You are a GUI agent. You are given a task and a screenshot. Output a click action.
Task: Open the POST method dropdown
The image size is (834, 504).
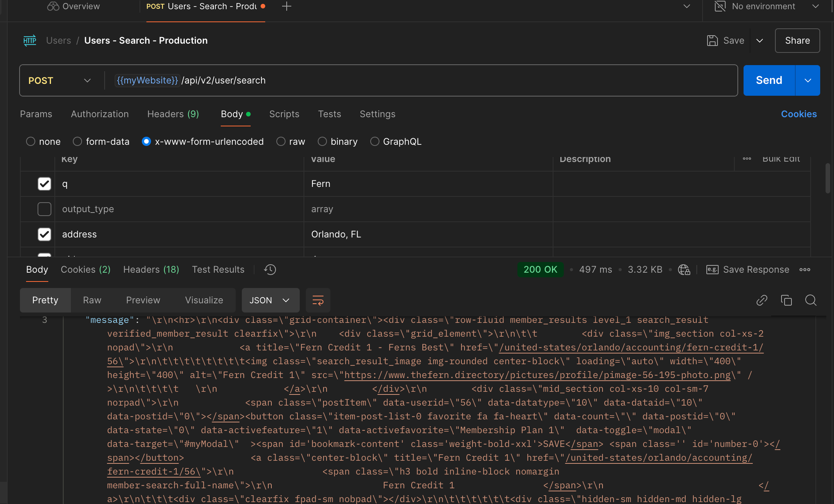59,80
